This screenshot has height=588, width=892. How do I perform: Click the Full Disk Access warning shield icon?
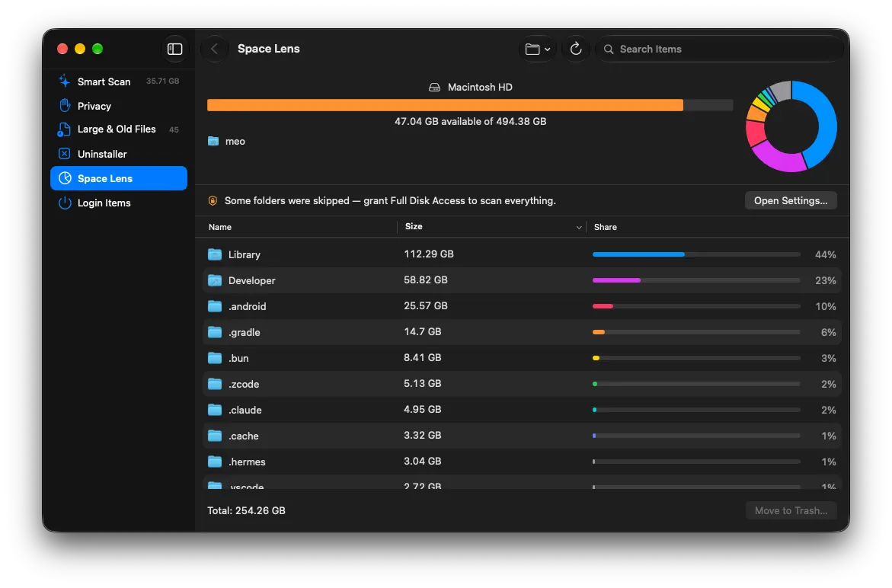(x=213, y=201)
